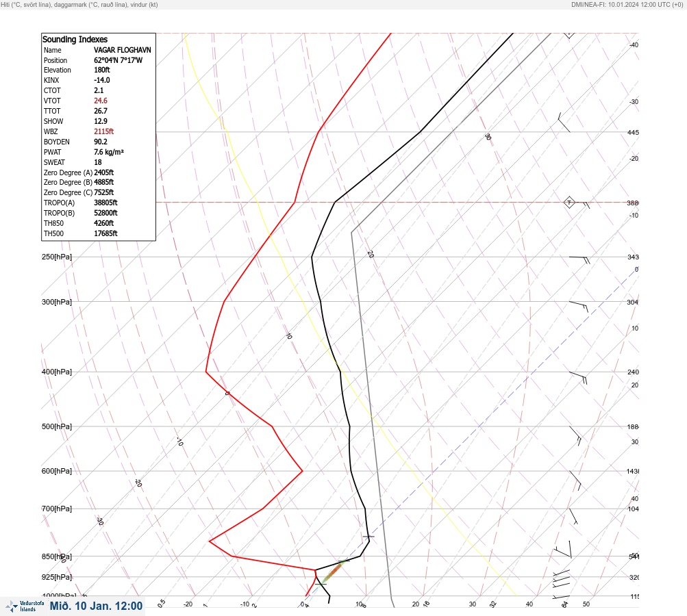Click the wind barb at 600 hPa
Screen dimensions: 687x616
(575, 480)
